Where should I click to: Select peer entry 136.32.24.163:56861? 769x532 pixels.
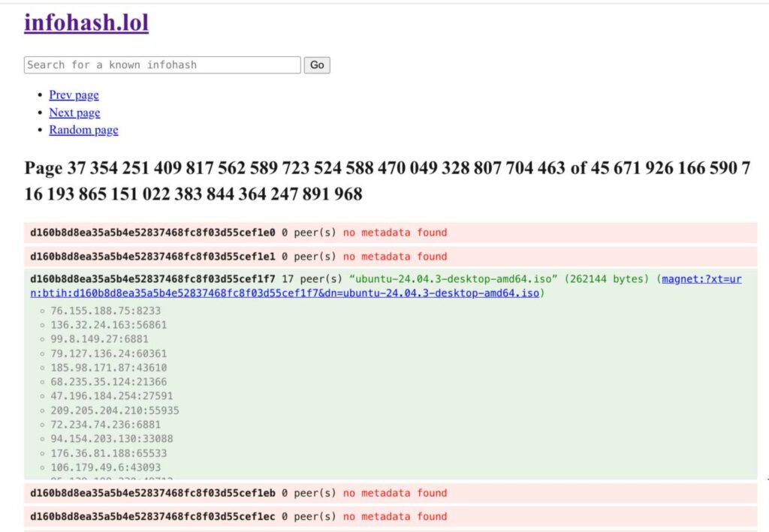tap(108, 325)
